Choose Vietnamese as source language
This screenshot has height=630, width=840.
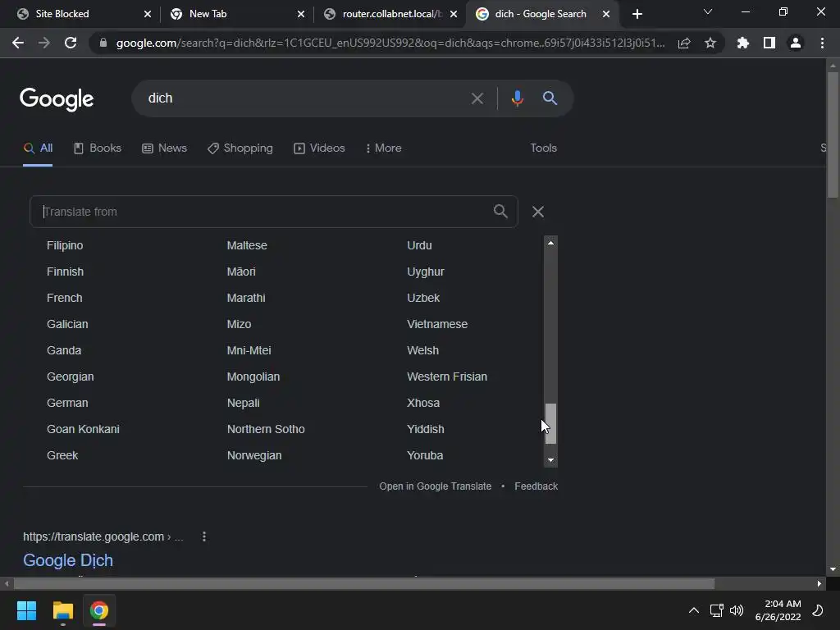(x=437, y=324)
